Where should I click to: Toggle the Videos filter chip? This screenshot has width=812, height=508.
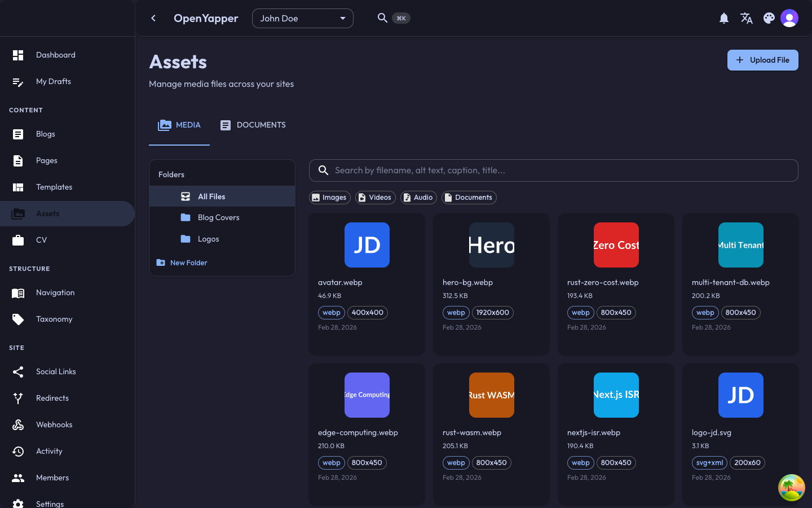click(375, 198)
